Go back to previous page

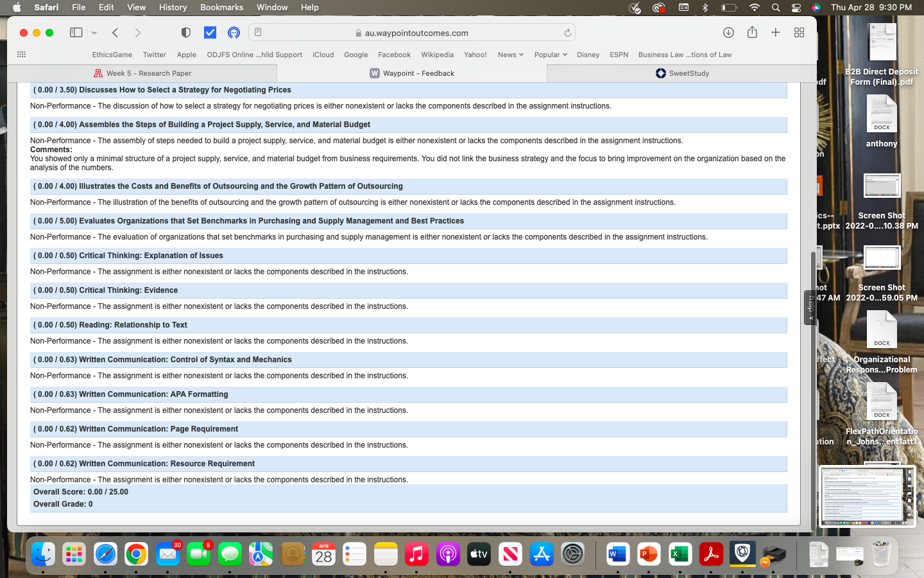(x=116, y=32)
